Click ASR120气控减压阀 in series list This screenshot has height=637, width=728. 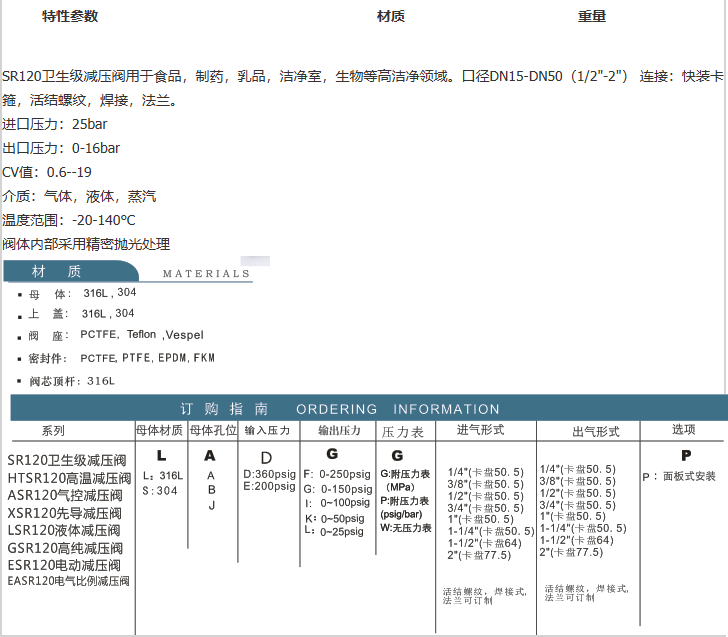point(65,495)
